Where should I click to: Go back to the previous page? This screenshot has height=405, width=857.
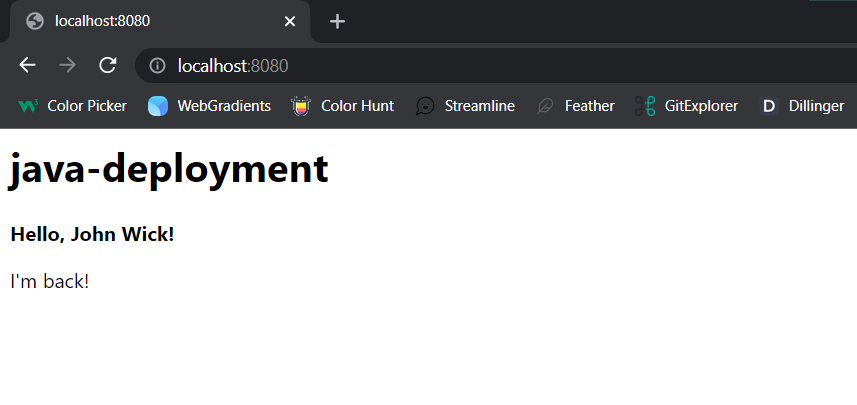coord(28,66)
